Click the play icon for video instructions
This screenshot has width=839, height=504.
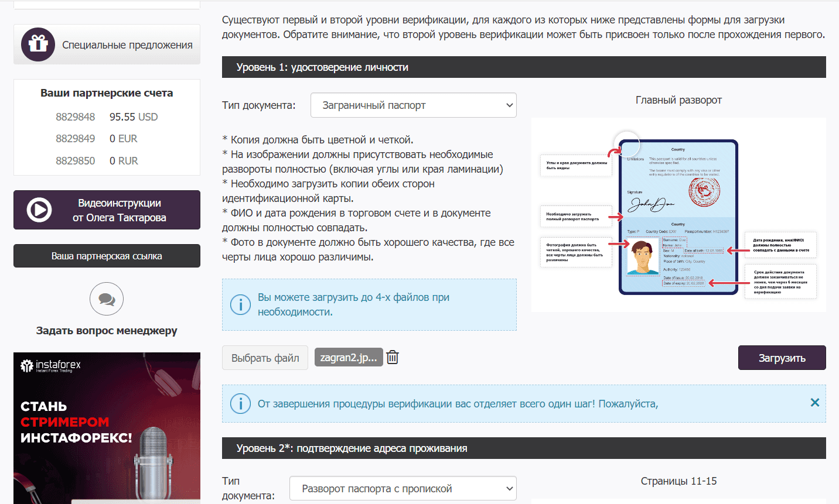pos(39,210)
